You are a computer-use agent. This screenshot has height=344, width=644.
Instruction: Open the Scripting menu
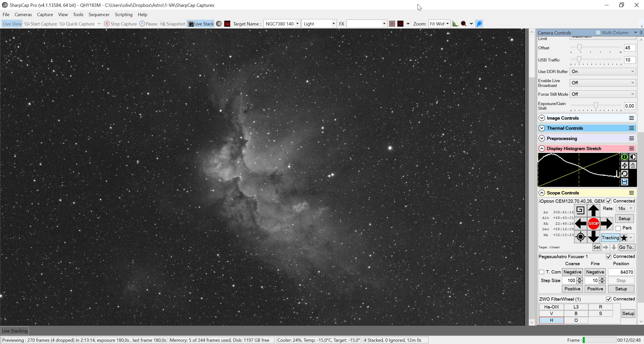[x=124, y=15]
